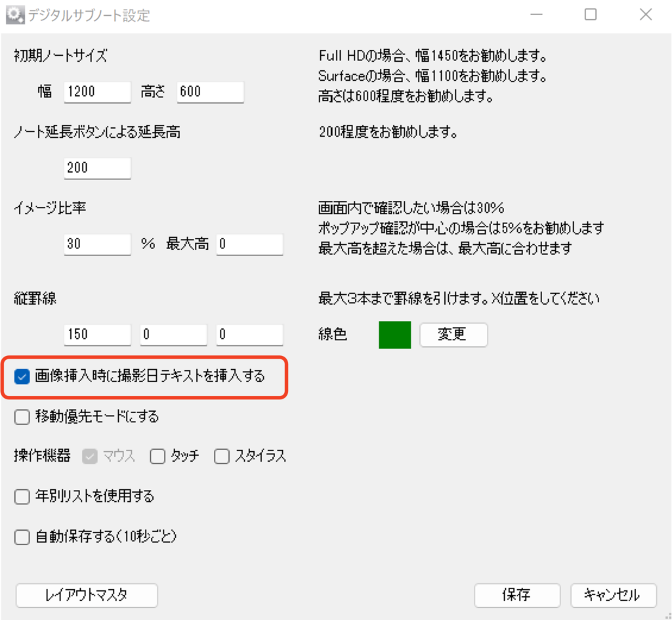Image resolution: width=672 pixels, height=620 pixels.
Task: Turn on 自動保存する(10秒ごと) checkbox
Action: 22,537
